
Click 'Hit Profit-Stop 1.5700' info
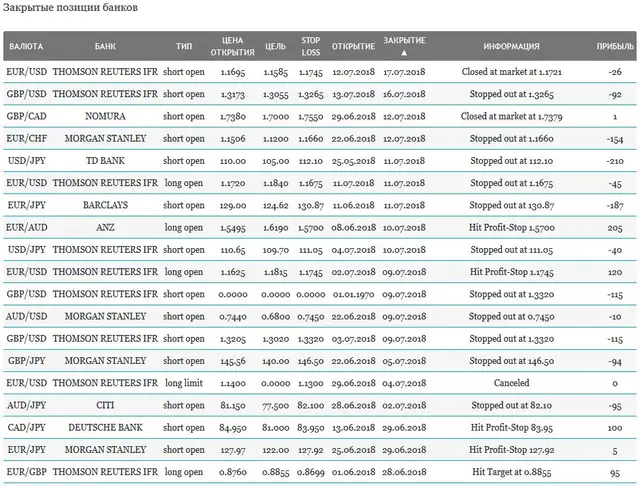point(512,227)
